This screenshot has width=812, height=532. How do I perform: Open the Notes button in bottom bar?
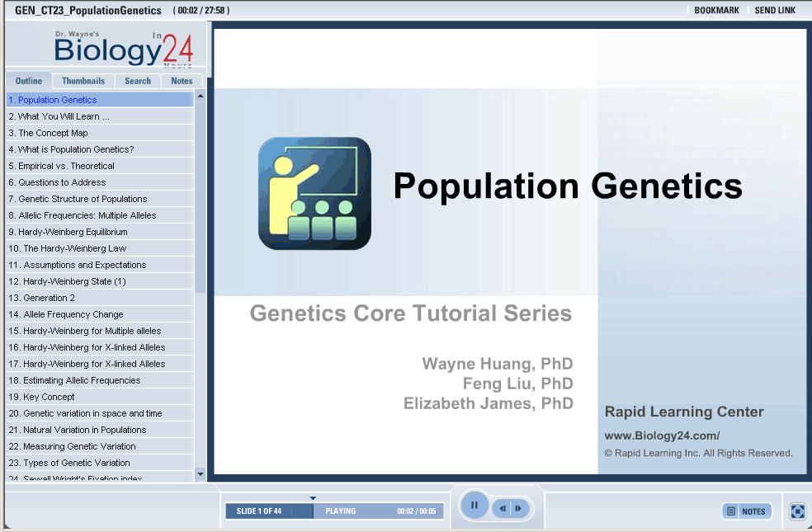point(747,511)
